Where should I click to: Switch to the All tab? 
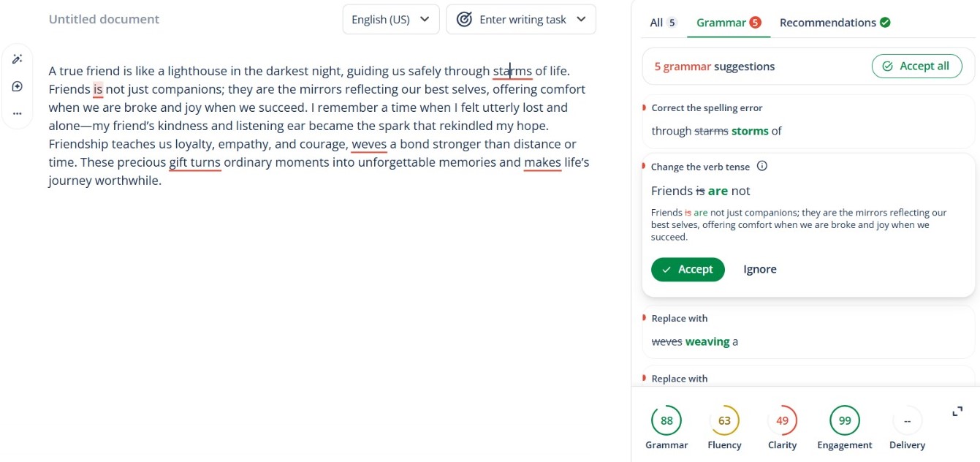pos(663,23)
